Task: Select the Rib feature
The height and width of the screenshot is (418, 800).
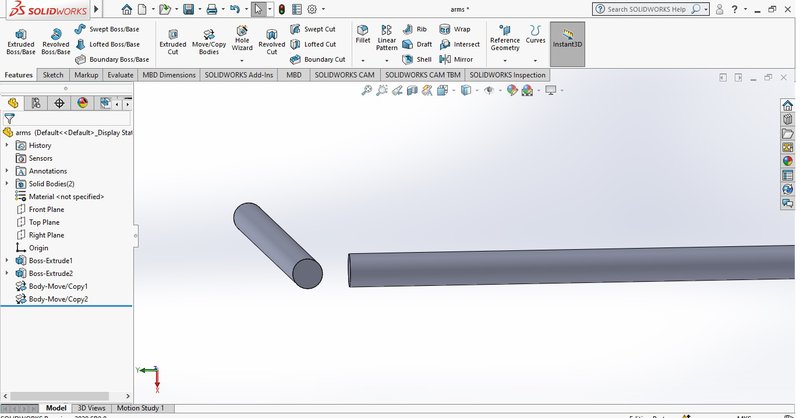Action: (415, 29)
